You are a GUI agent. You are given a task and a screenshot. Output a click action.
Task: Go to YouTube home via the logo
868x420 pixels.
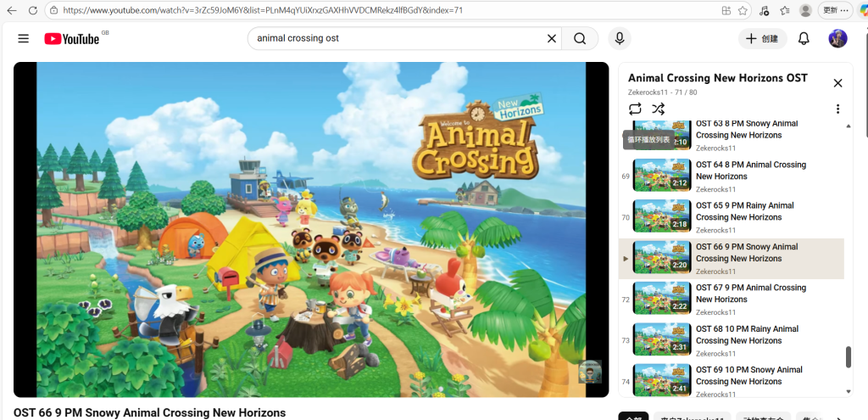tap(72, 39)
